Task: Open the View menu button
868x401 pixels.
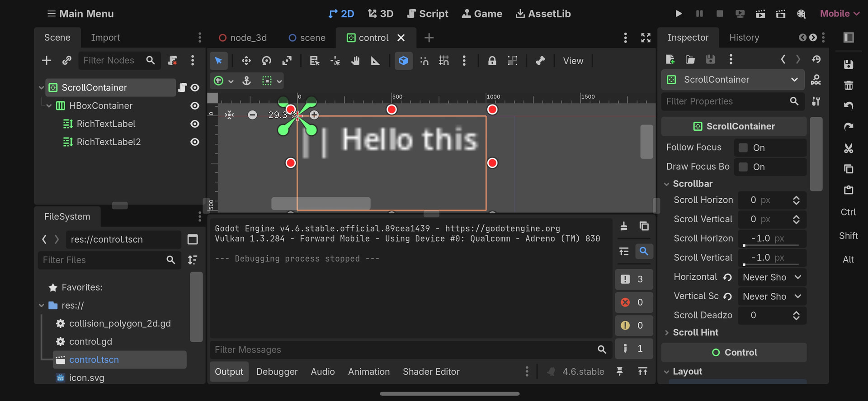Action: [573, 61]
